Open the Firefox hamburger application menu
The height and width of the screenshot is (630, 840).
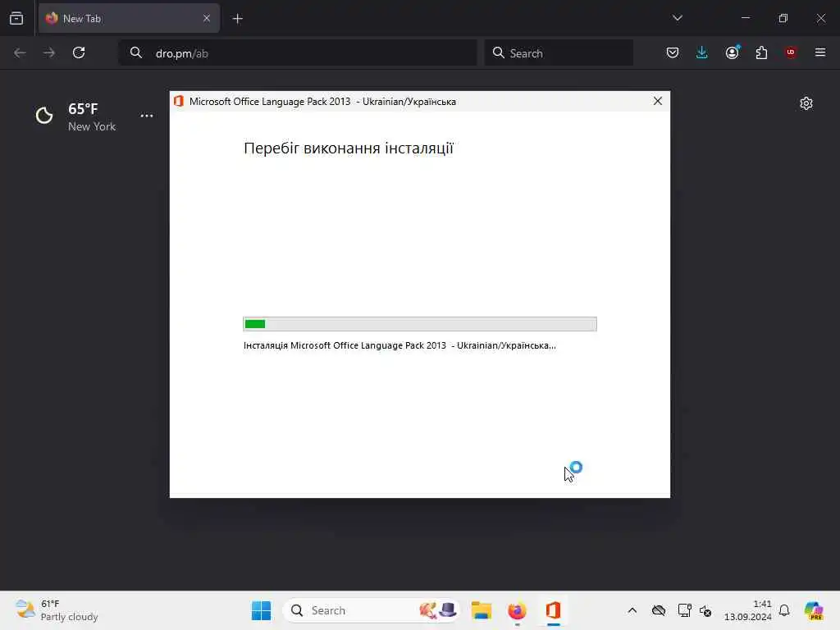point(820,52)
